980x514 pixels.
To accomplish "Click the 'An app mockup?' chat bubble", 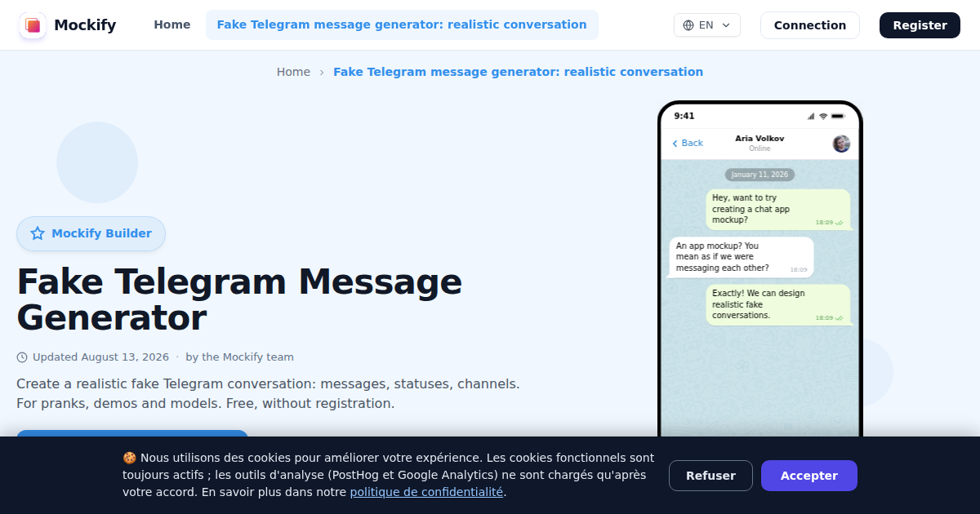I will click(742, 257).
